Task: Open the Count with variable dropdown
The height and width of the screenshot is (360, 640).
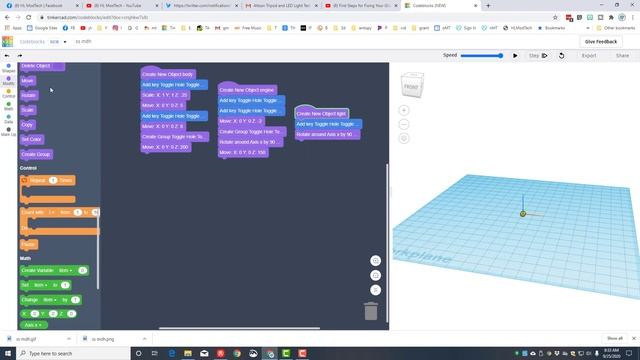Action: [x=51, y=213]
